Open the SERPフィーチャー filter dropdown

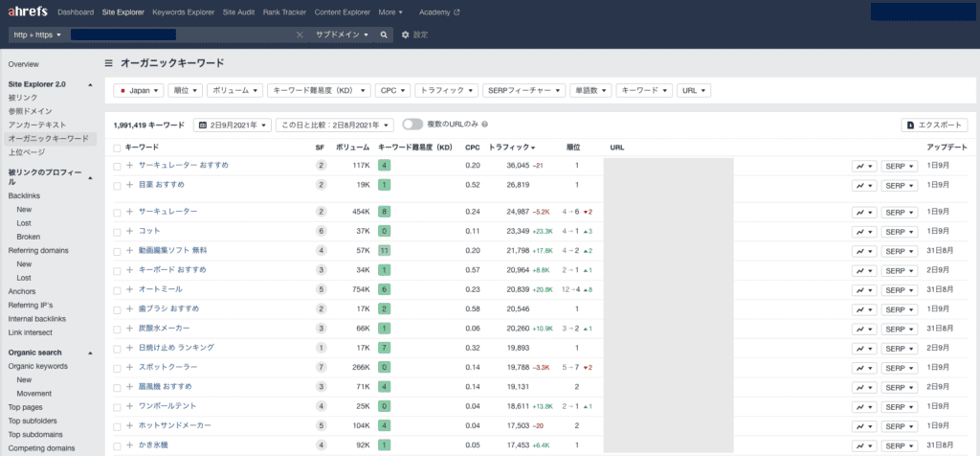[523, 91]
